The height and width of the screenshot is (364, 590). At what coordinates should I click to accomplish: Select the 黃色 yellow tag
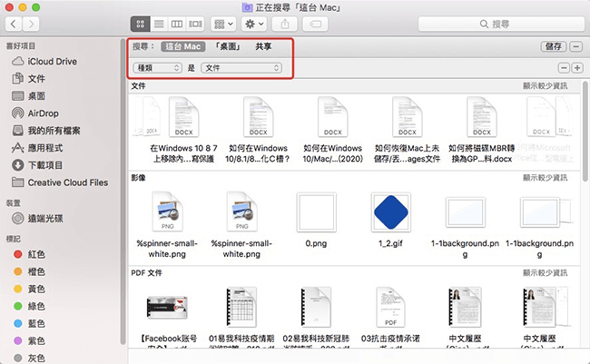pos(29,289)
